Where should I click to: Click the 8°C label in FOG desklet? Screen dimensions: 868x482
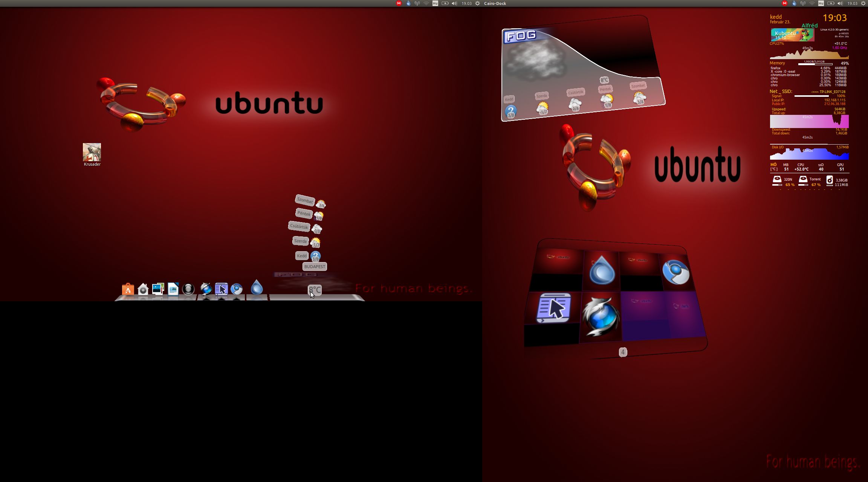point(604,80)
